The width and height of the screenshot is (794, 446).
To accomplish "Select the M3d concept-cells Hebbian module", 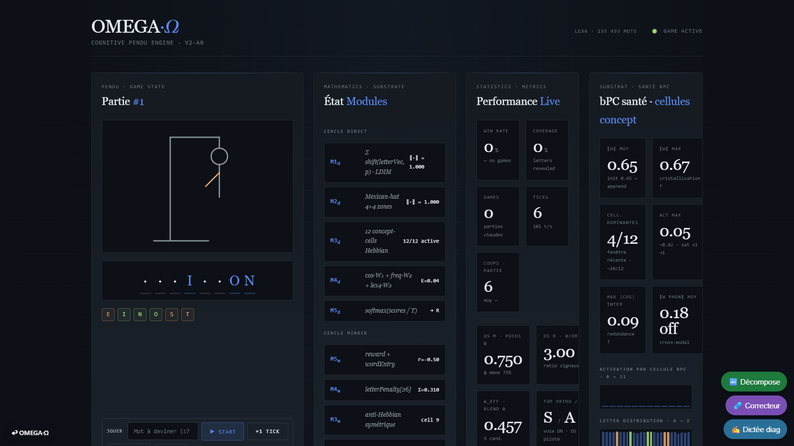I will pyautogui.click(x=385, y=241).
